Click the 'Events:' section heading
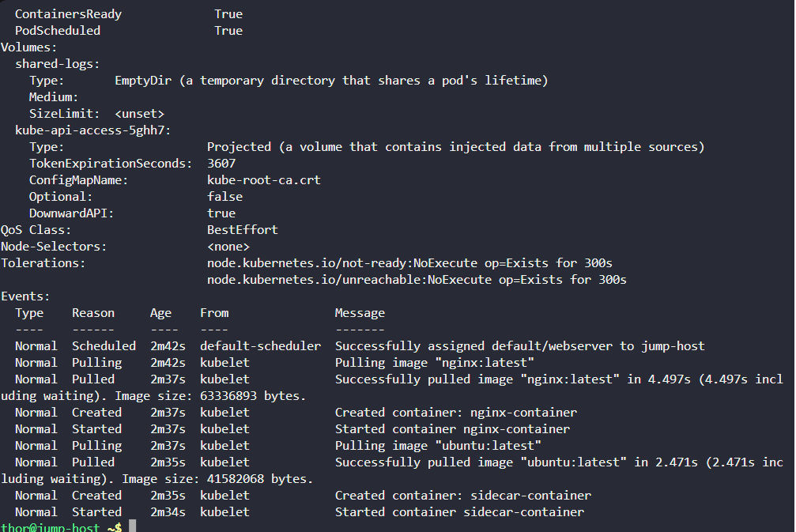The image size is (796, 532). click(x=25, y=296)
